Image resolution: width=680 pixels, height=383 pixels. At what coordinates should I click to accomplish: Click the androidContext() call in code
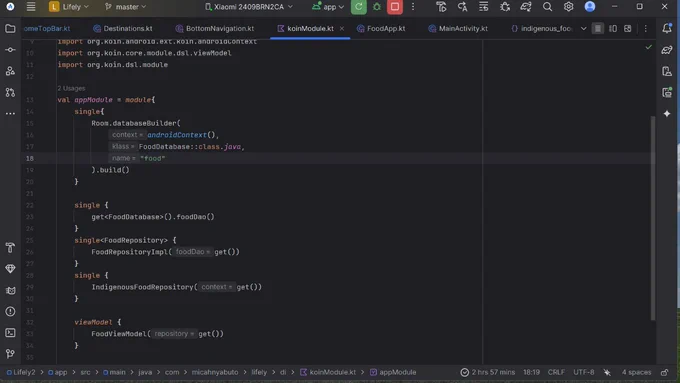point(182,135)
